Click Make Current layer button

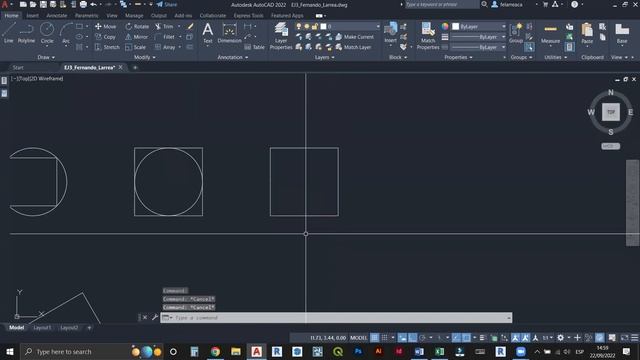point(354,37)
